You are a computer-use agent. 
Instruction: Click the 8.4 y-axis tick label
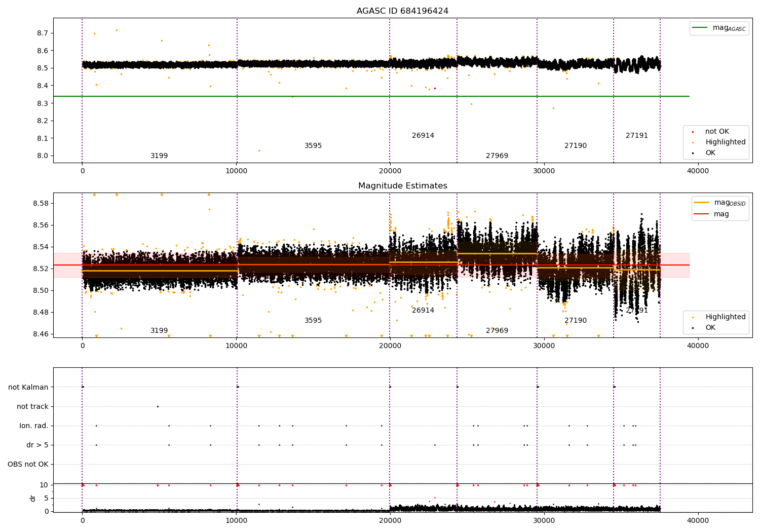tap(43, 86)
